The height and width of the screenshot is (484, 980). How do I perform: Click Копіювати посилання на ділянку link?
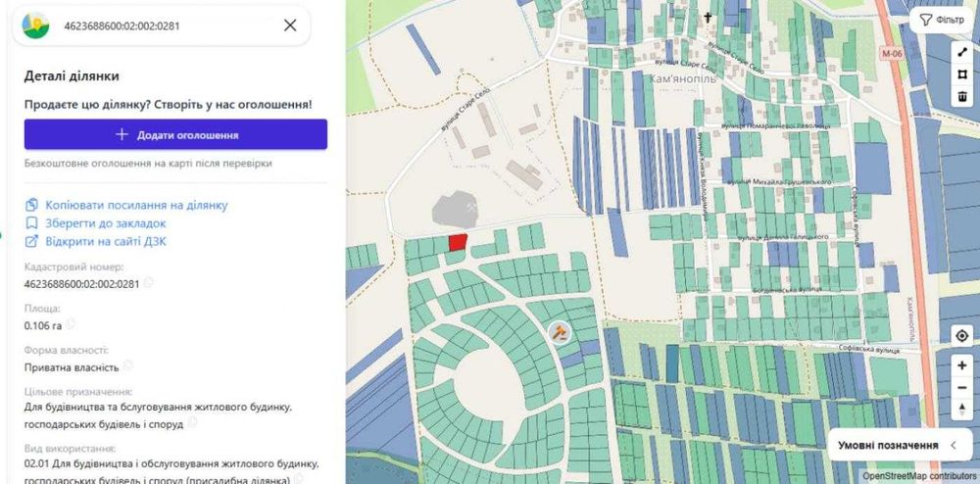pos(136,205)
